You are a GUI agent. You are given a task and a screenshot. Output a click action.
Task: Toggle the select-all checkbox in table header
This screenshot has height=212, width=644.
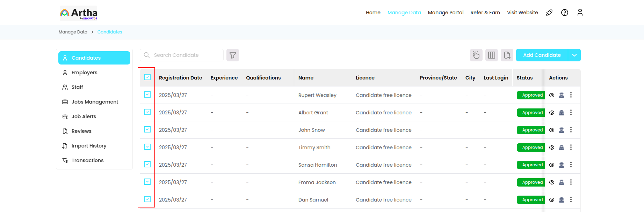click(x=147, y=77)
